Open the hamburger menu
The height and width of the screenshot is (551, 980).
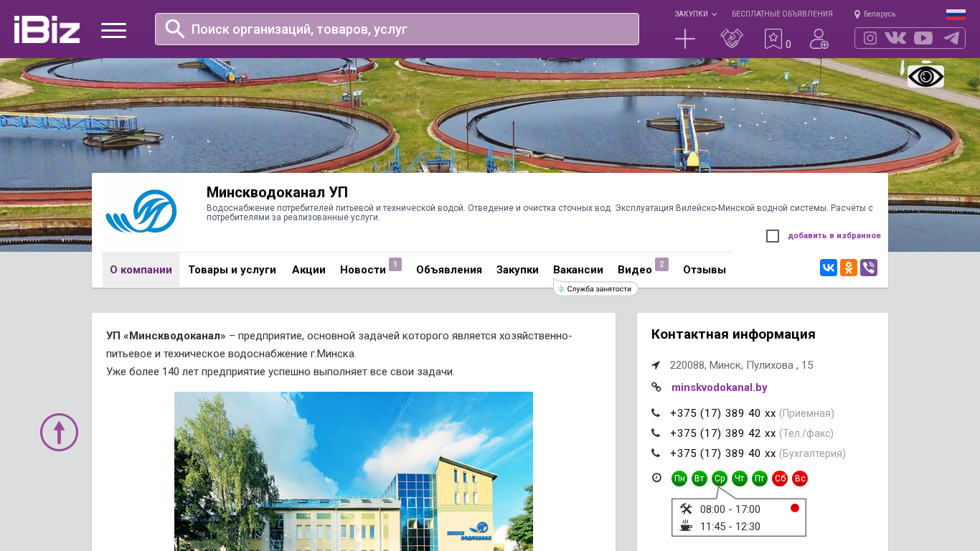(x=113, y=30)
